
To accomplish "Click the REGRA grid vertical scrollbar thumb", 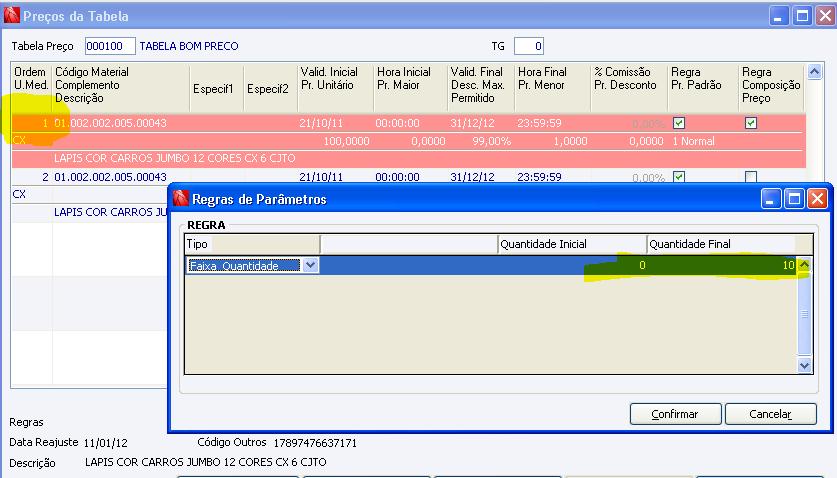I will pyautogui.click(x=804, y=315).
